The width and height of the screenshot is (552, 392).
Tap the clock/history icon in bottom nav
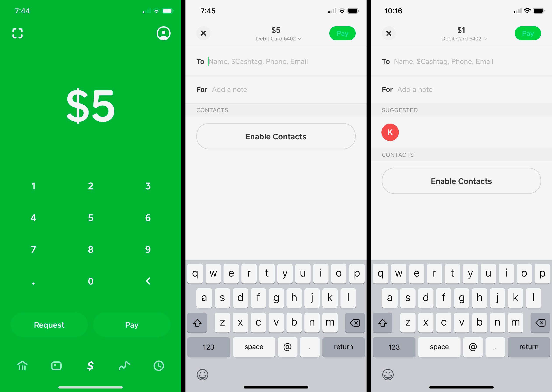(160, 365)
